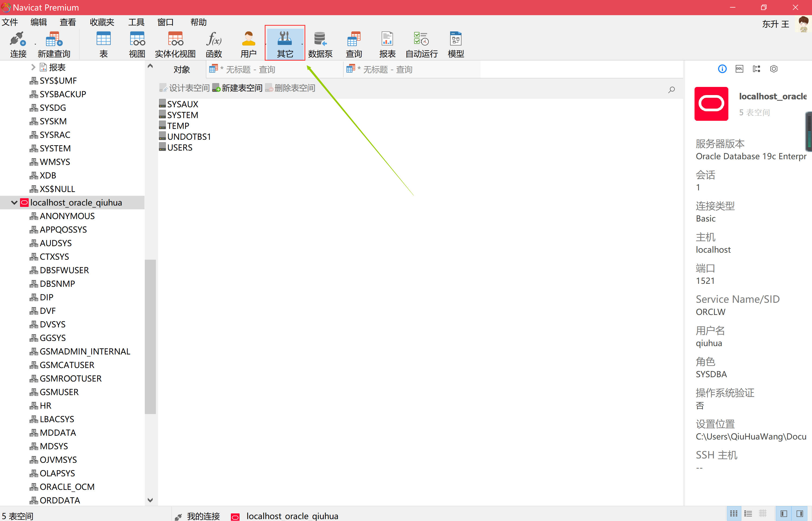This screenshot has height=521, width=812.
Task: Select the Others (其它) toolbar icon
Action: 285,44
